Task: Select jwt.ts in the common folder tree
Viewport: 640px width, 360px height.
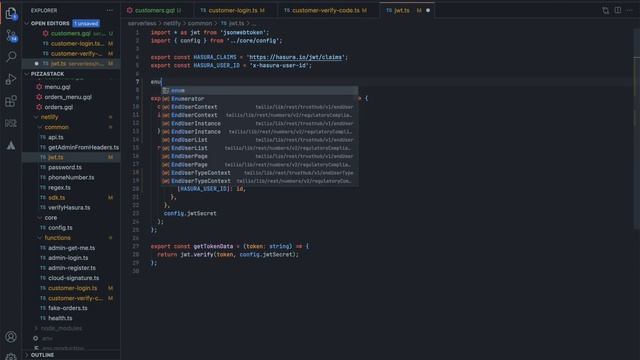Action: coord(71,158)
